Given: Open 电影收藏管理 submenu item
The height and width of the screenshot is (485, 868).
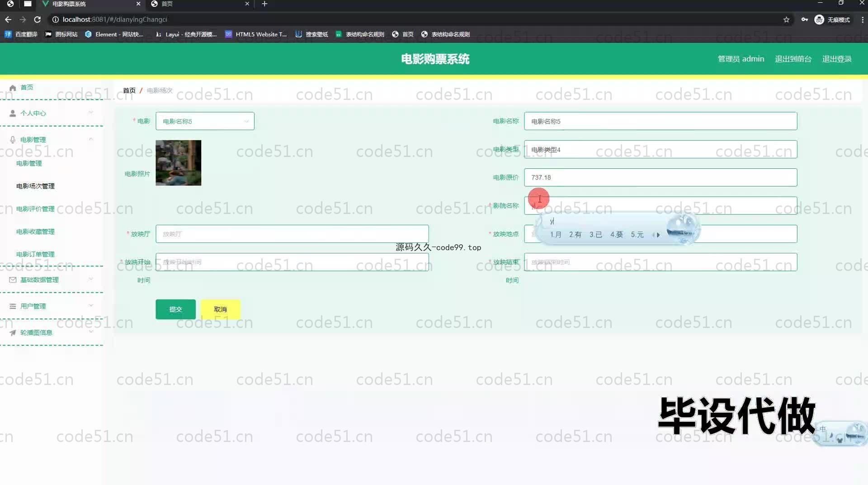Looking at the screenshot, I should (35, 231).
